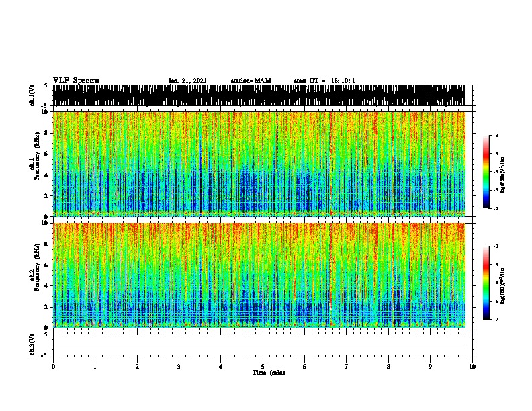532x411 pixels.
Task: Click the date label 'Jan. 21, 2021'
Action: pos(187,81)
